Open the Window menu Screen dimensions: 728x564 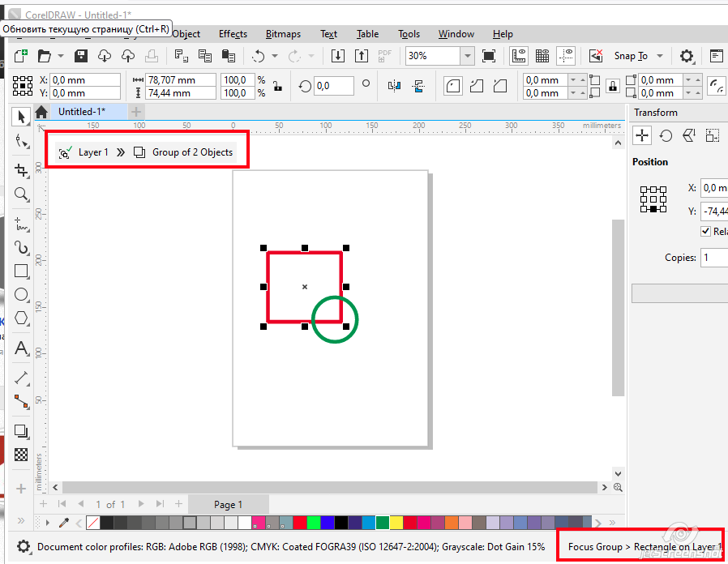[456, 34]
